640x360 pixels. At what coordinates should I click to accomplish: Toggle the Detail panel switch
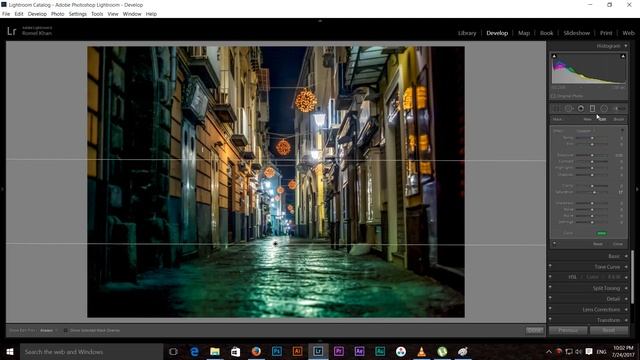click(x=550, y=298)
